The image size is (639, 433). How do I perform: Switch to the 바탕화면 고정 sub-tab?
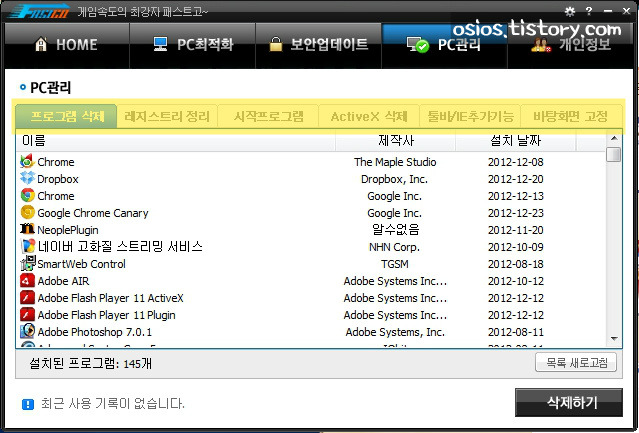coord(571,116)
